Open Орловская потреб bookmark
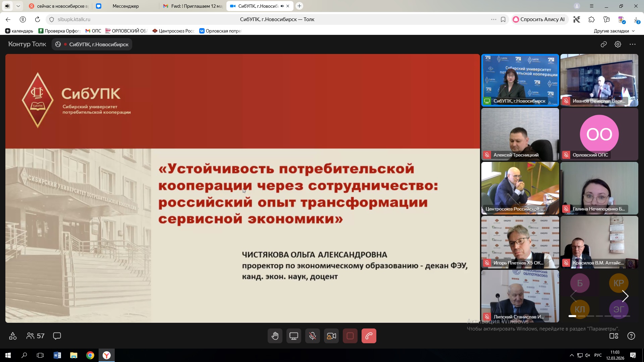This screenshot has width=644, height=362. [220, 31]
